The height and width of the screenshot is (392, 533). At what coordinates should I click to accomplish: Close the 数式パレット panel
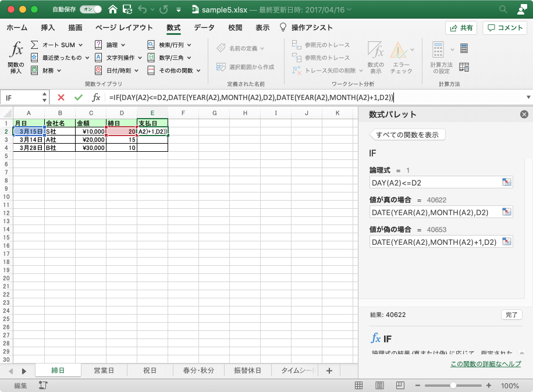point(524,115)
